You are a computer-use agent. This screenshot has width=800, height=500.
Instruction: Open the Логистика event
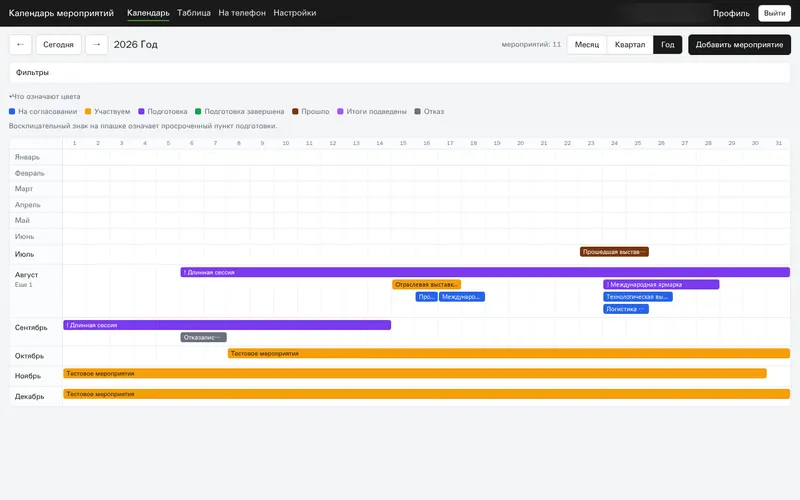click(626, 309)
